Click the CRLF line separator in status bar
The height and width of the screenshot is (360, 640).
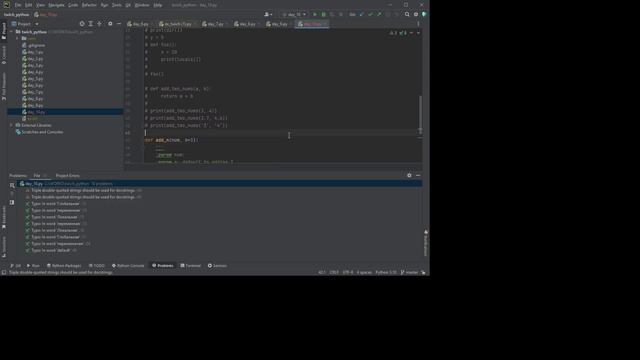(x=334, y=272)
